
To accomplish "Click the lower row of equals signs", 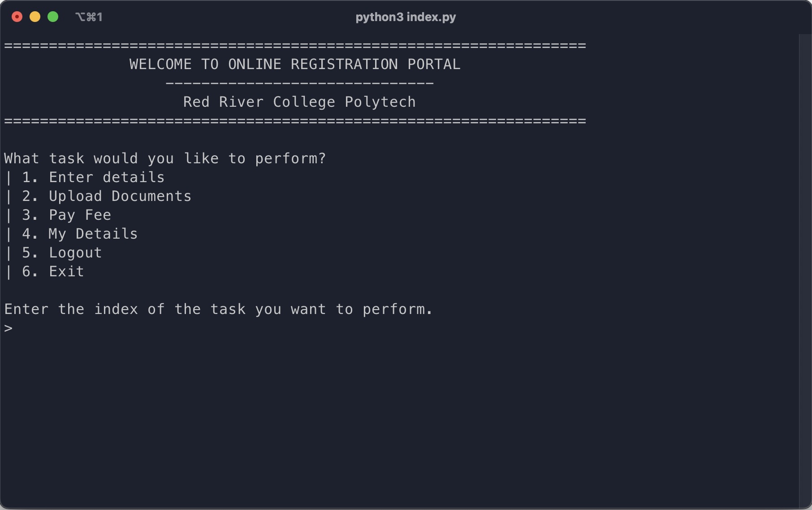I will coord(295,121).
